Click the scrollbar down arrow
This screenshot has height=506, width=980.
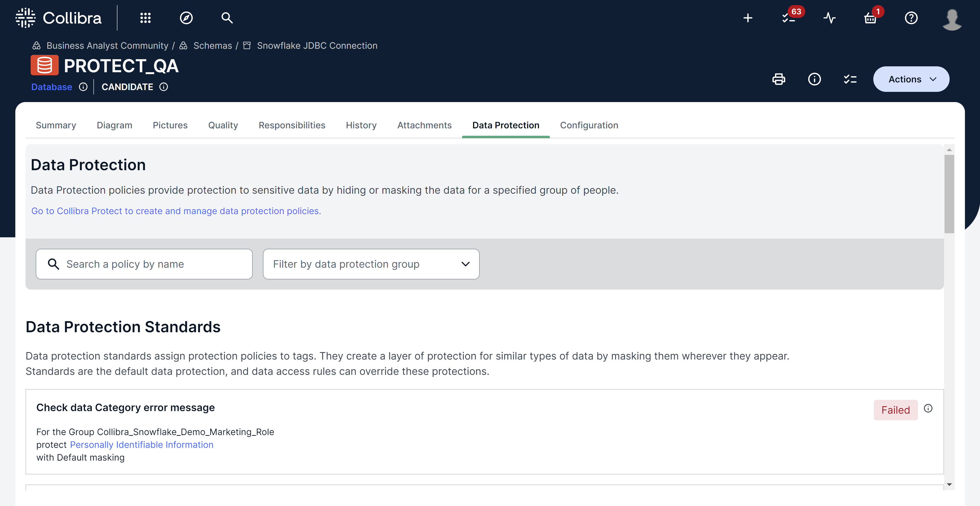click(x=949, y=484)
